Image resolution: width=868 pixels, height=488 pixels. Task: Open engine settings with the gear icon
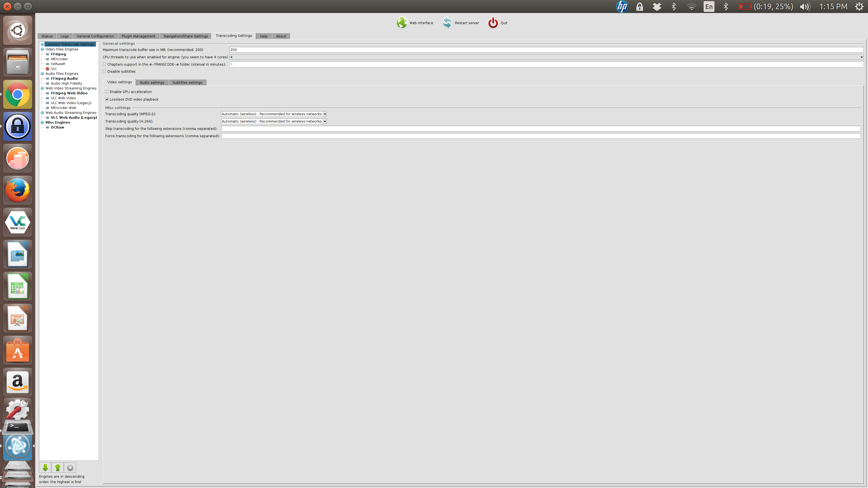tap(70, 467)
